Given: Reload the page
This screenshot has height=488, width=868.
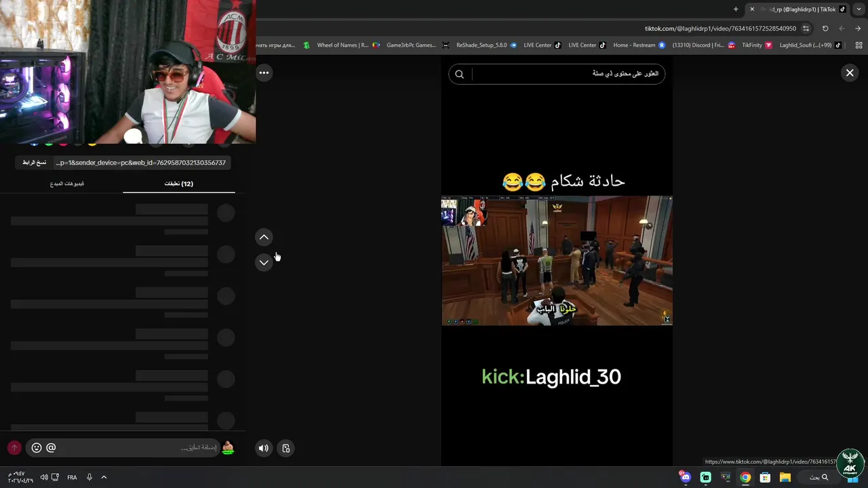Looking at the screenshot, I should (x=825, y=28).
